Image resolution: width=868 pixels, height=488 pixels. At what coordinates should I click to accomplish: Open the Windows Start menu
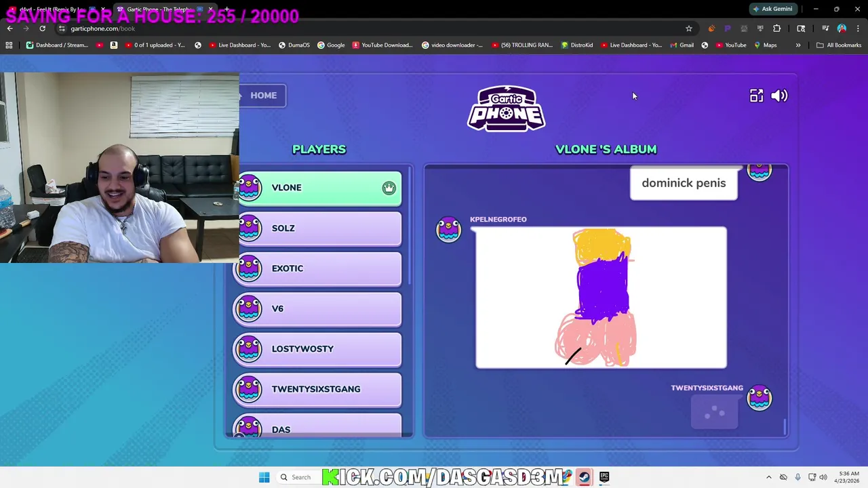click(x=264, y=477)
